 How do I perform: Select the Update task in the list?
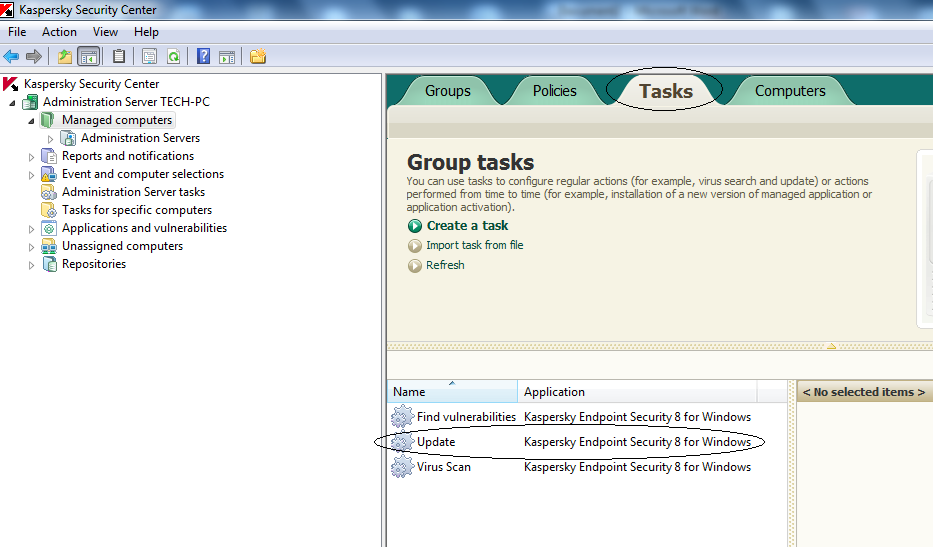click(x=587, y=442)
